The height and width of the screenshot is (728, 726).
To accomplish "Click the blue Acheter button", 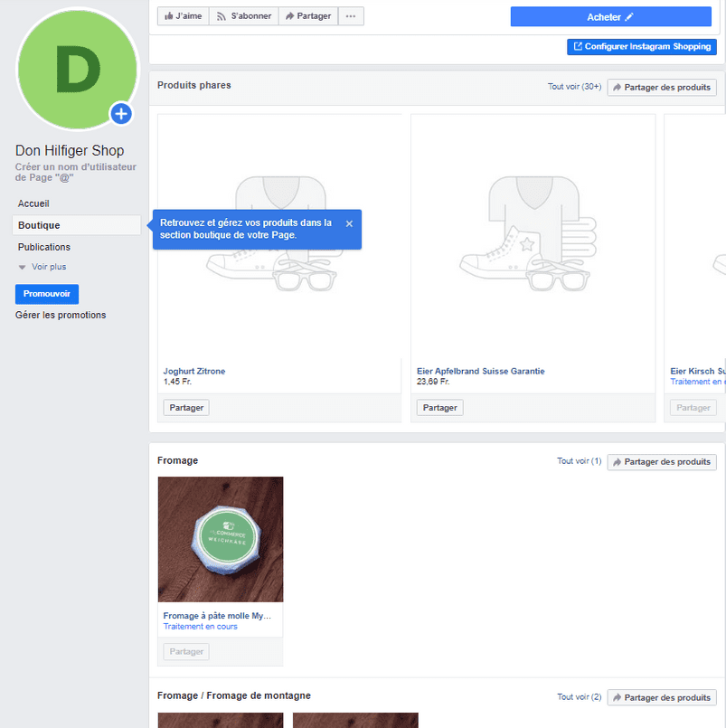I will pyautogui.click(x=611, y=16).
